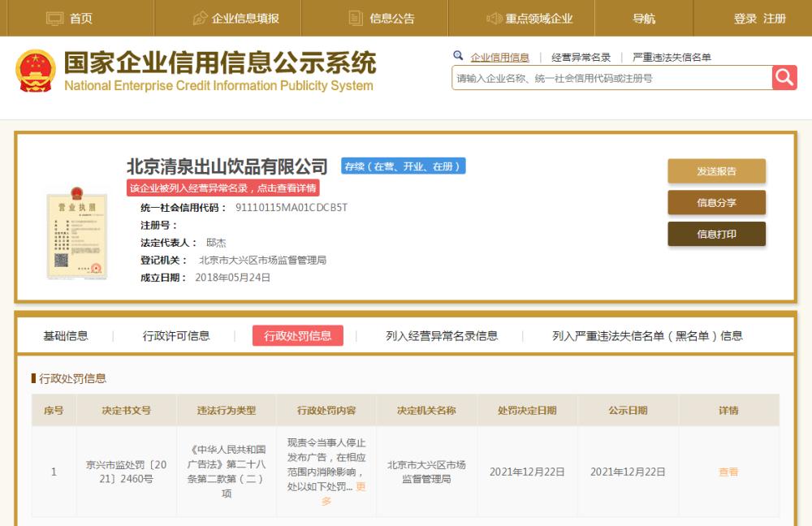Viewport: 812px width, 526px height.
Task: Click publication date cell in 公示日期 column
Action: (x=628, y=472)
